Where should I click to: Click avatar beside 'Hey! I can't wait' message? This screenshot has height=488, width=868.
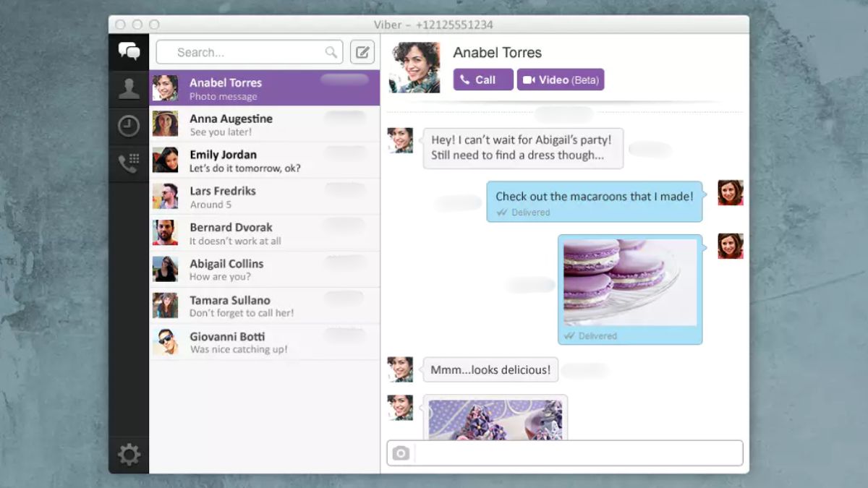pyautogui.click(x=400, y=140)
